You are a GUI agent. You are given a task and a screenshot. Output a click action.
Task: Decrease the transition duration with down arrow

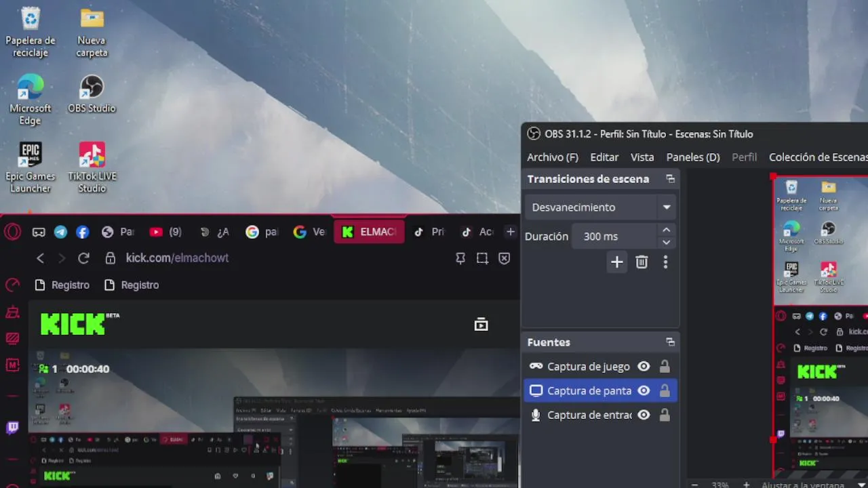[x=666, y=242]
